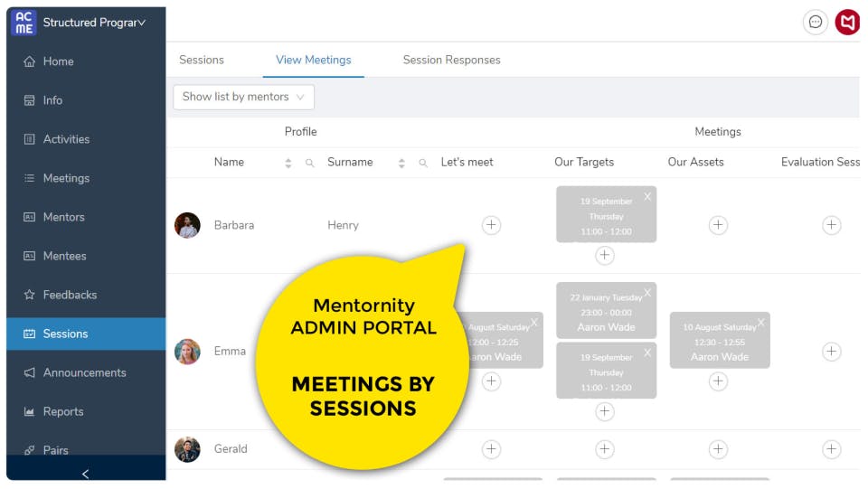Sort by the Name column arrows

coord(288,163)
